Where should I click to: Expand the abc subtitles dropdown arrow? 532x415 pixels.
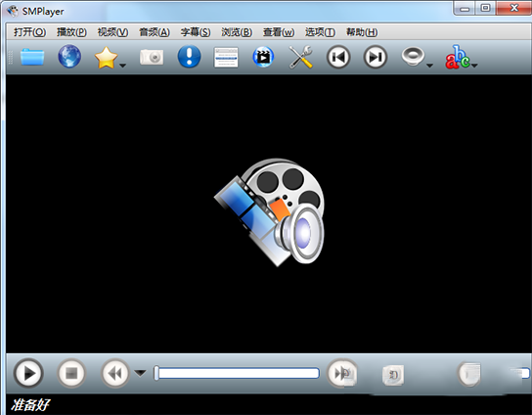(474, 66)
